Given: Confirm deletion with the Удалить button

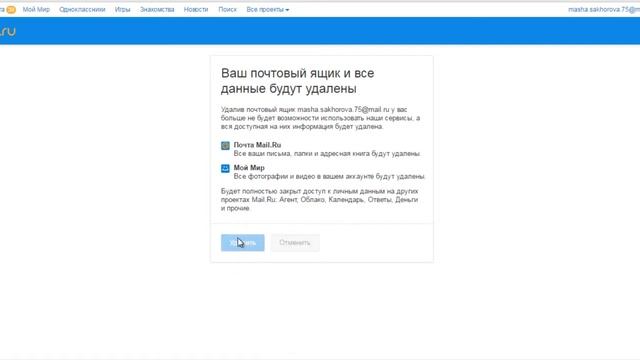Looking at the screenshot, I should 242,243.
